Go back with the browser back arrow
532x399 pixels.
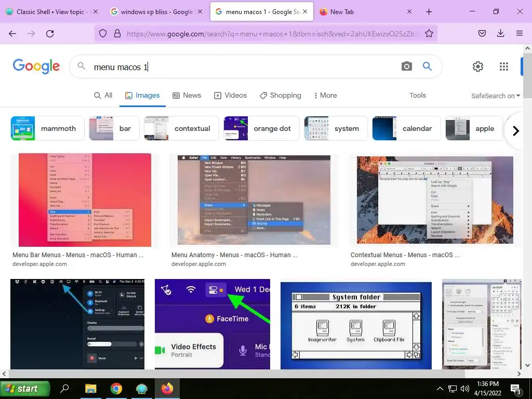click(x=12, y=33)
